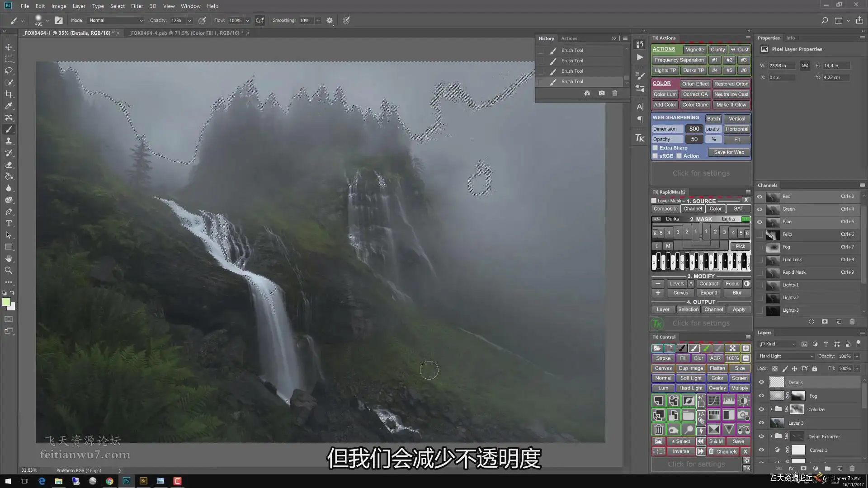The height and width of the screenshot is (488, 868).
Task: Hide the Fog layer
Action: (761, 396)
